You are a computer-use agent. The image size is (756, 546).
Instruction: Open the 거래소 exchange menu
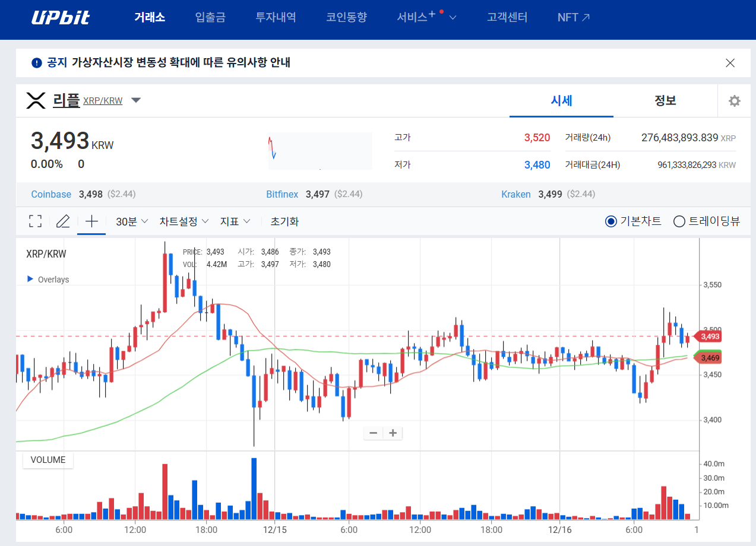click(x=150, y=17)
